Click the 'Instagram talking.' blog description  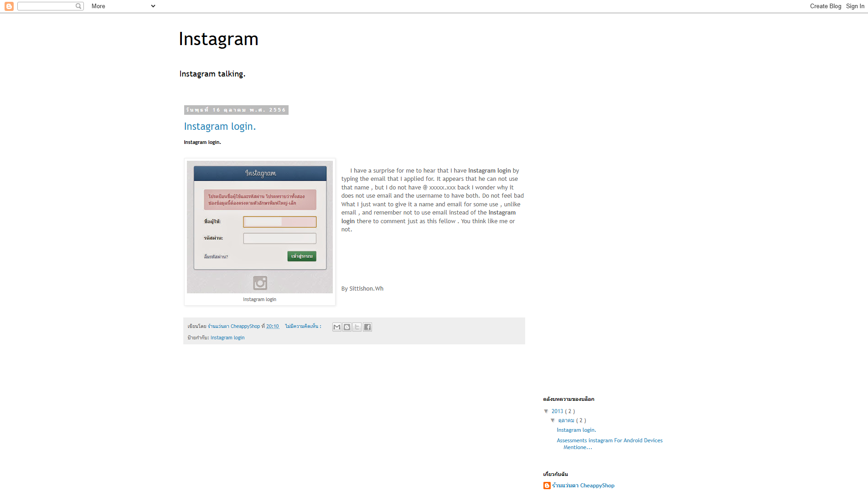coord(212,74)
